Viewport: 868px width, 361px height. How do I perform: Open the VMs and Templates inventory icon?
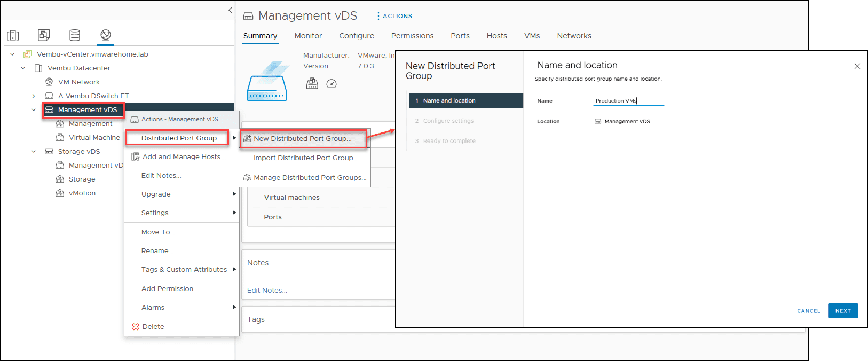(x=44, y=35)
